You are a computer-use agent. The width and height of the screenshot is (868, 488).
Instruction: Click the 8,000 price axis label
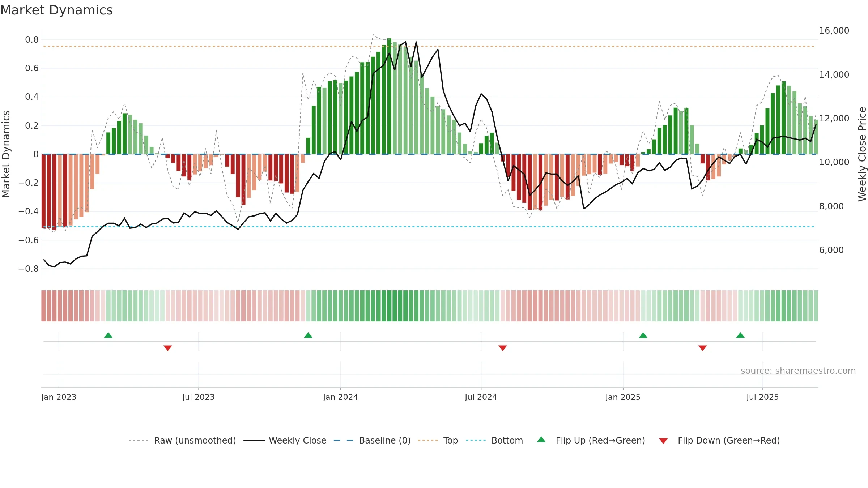[831, 206]
